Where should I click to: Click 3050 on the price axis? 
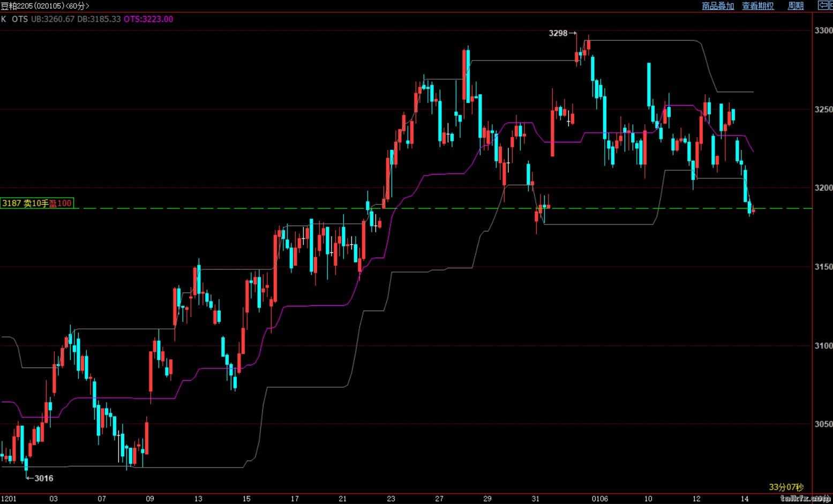click(x=823, y=424)
